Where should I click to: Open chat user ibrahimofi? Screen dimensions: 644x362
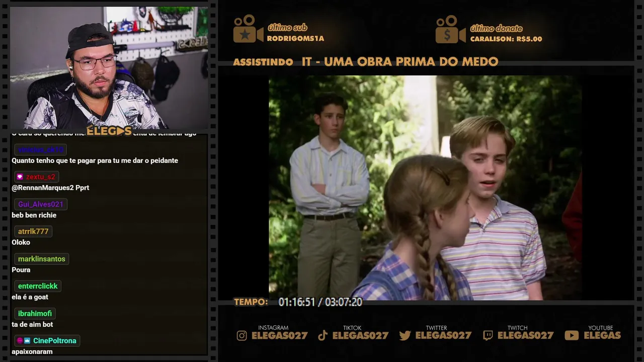click(x=35, y=313)
